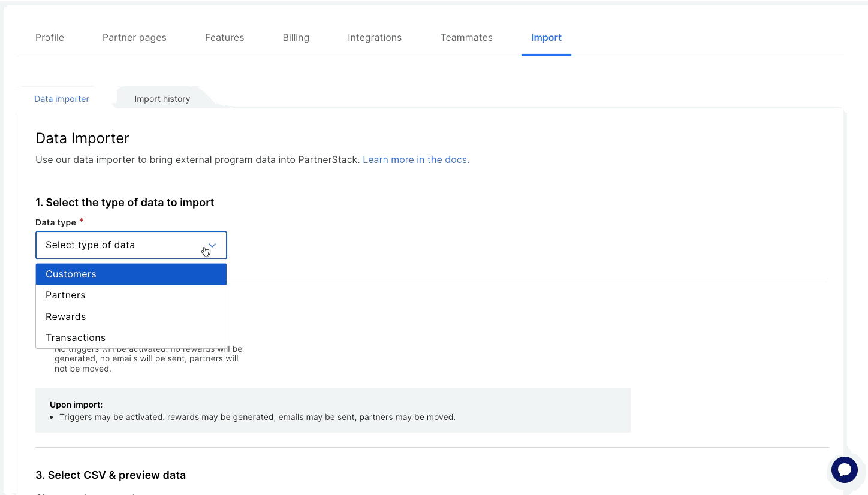Image resolution: width=868 pixels, height=495 pixels.
Task: Choose Partners in the dropdown list
Action: pos(131,295)
